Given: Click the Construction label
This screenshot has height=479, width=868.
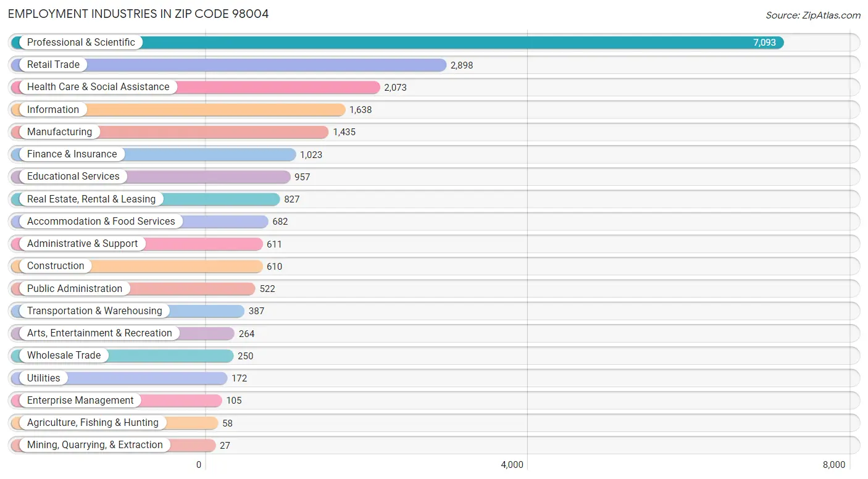Looking at the screenshot, I should click(x=56, y=266).
